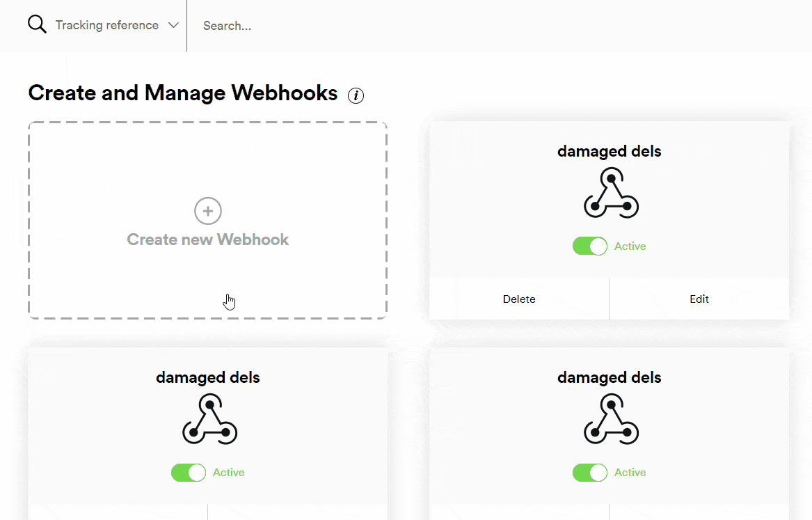
Task: Click the magnifying glass search icon
Action: (x=37, y=25)
